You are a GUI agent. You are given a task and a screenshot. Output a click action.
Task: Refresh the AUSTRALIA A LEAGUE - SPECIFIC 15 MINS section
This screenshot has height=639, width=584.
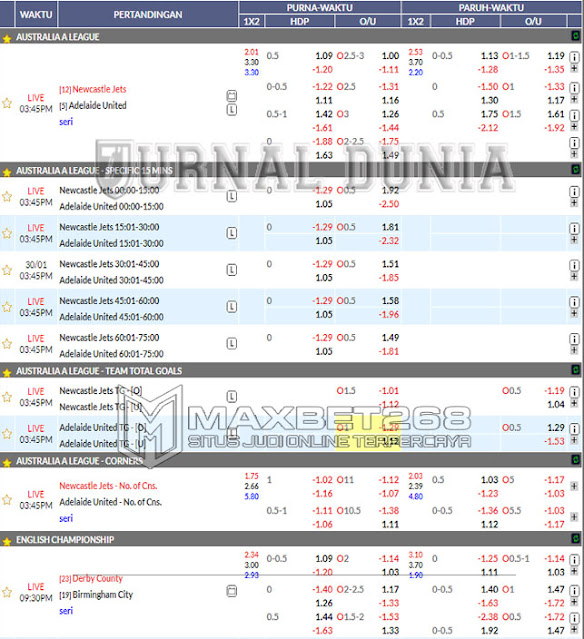(x=575, y=169)
